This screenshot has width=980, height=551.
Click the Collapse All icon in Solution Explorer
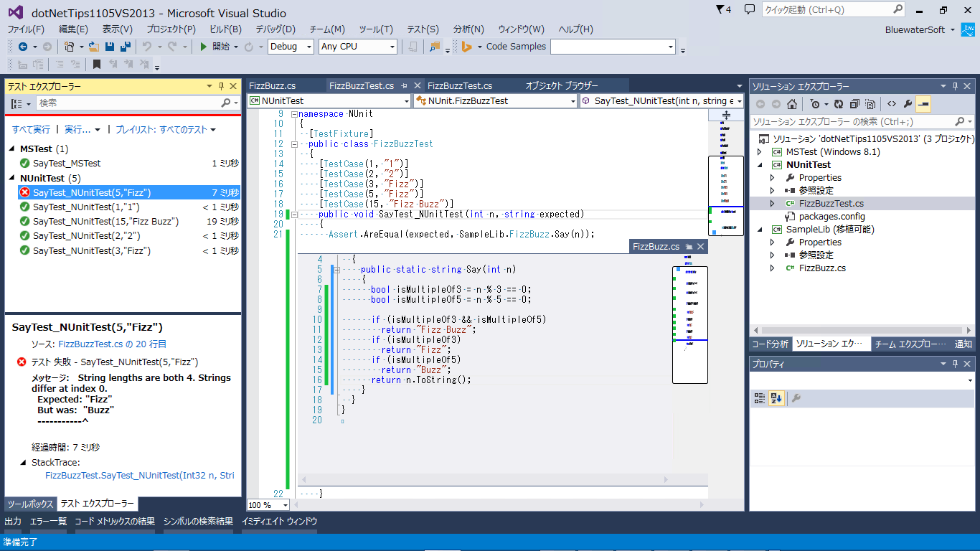coord(854,104)
